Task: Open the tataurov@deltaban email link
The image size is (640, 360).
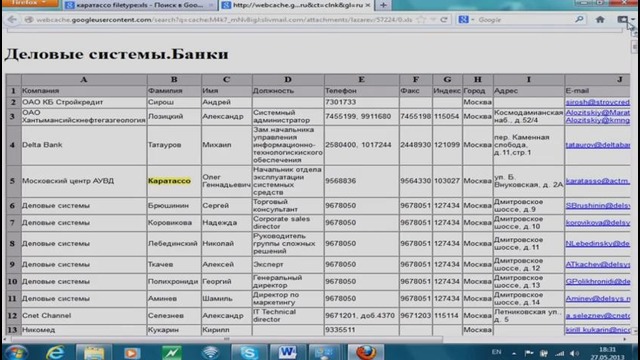Action: click(x=598, y=144)
